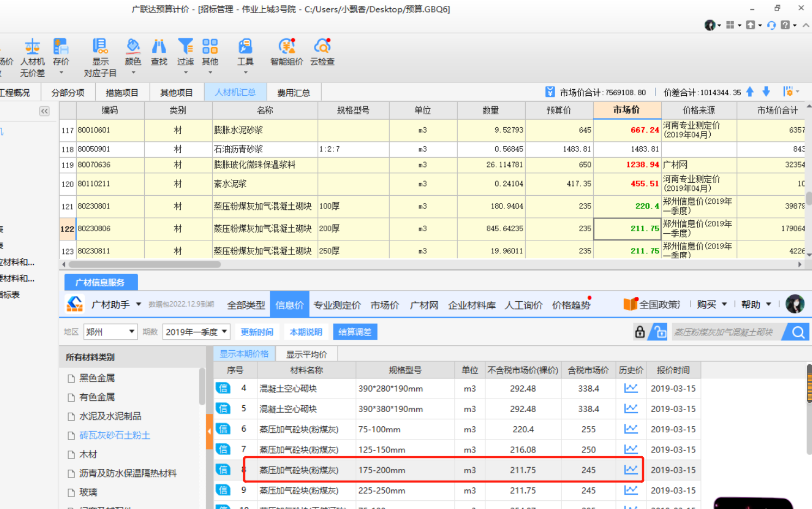The width and height of the screenshot is (812, 509).
Task: Open history price chart for 蒸压加气砼块 75-100mm
Action: 631,429
